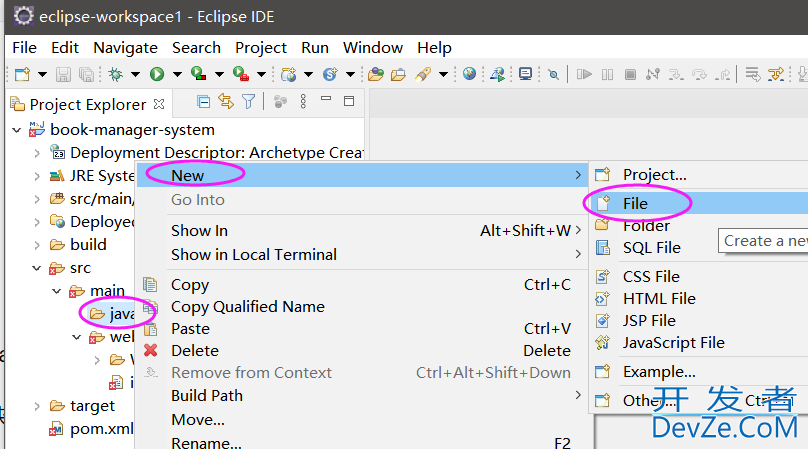Click the green Run button

(157, 75)
